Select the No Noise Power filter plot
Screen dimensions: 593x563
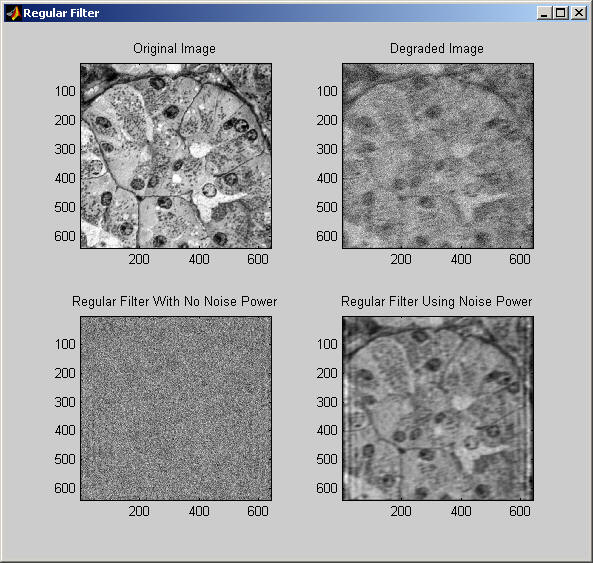[176, 408]
